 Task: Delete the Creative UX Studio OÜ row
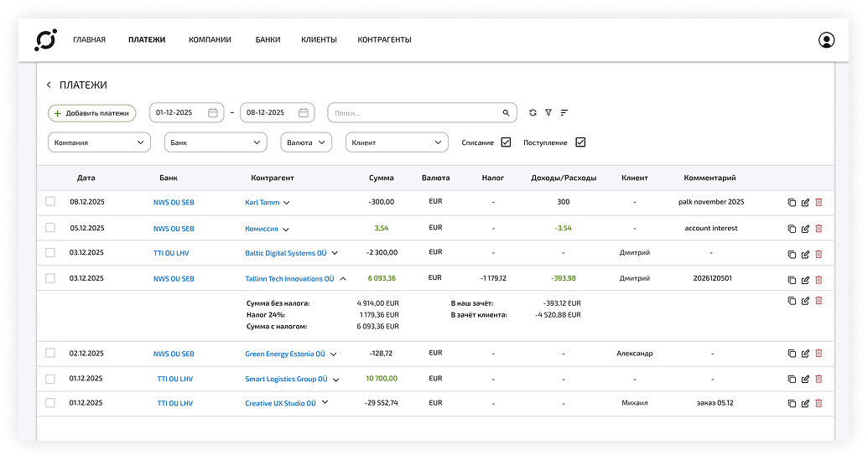819,404
